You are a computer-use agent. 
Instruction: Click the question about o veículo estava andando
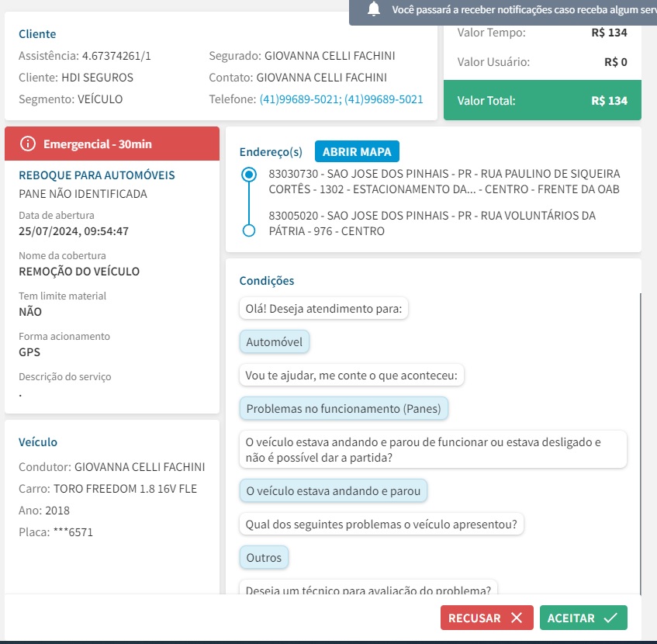(434, 449)
